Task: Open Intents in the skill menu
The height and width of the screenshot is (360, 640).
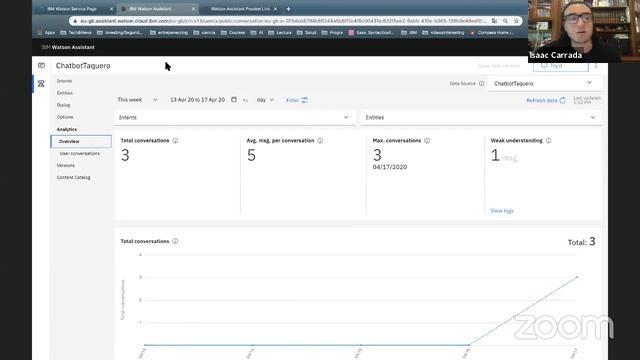Action: click(x=64, y=81)
